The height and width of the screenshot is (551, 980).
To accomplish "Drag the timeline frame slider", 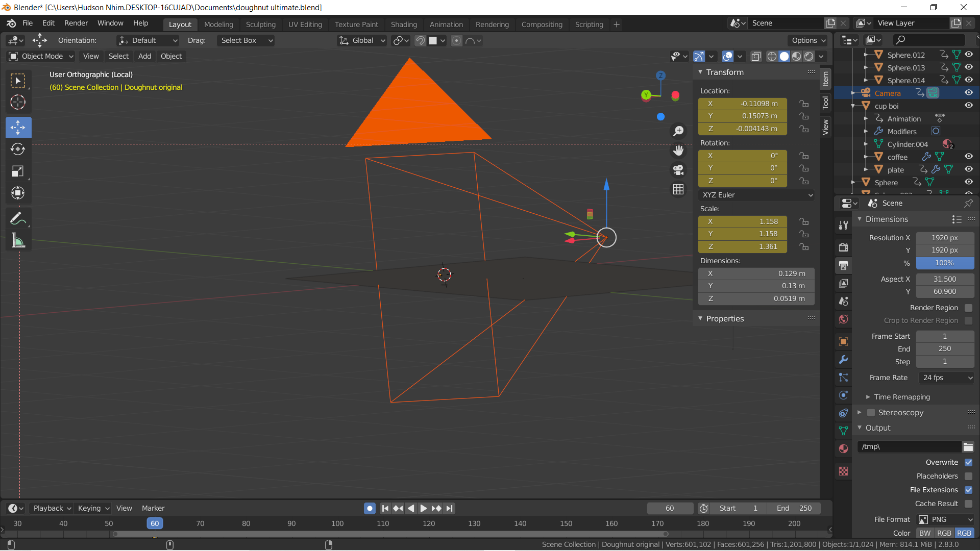I will coord(155,523).
